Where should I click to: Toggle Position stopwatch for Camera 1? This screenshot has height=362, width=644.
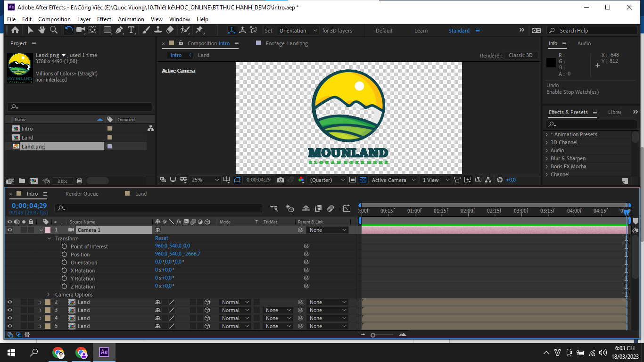(x=64, y=255)
